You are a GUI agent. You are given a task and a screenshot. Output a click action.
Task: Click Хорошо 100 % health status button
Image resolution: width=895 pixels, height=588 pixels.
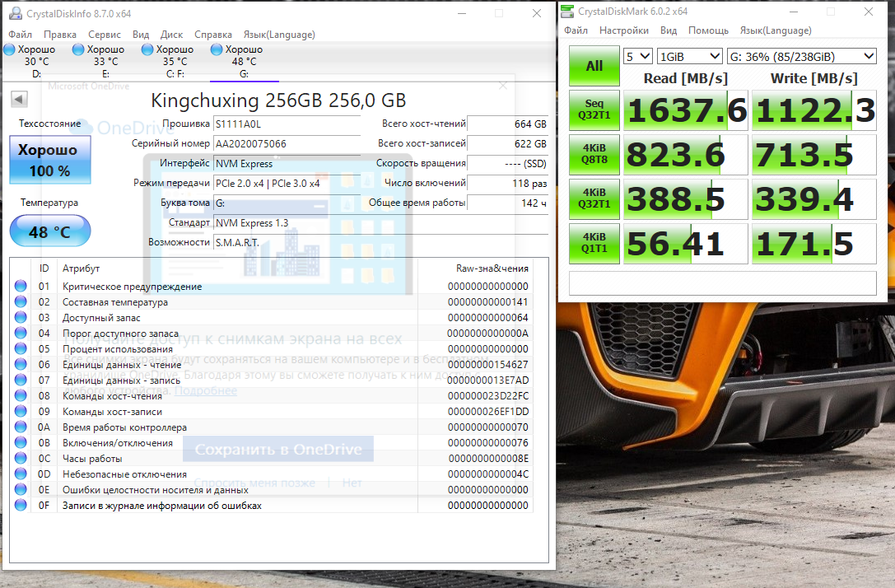tap(50, 160)
